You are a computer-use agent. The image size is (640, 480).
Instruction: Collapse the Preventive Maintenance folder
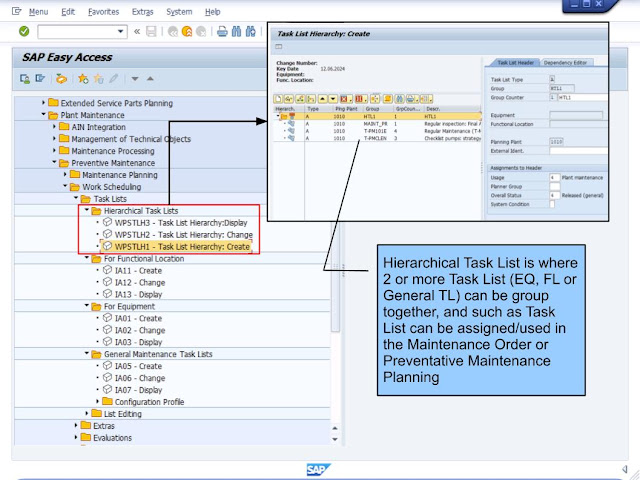(54, 162)
